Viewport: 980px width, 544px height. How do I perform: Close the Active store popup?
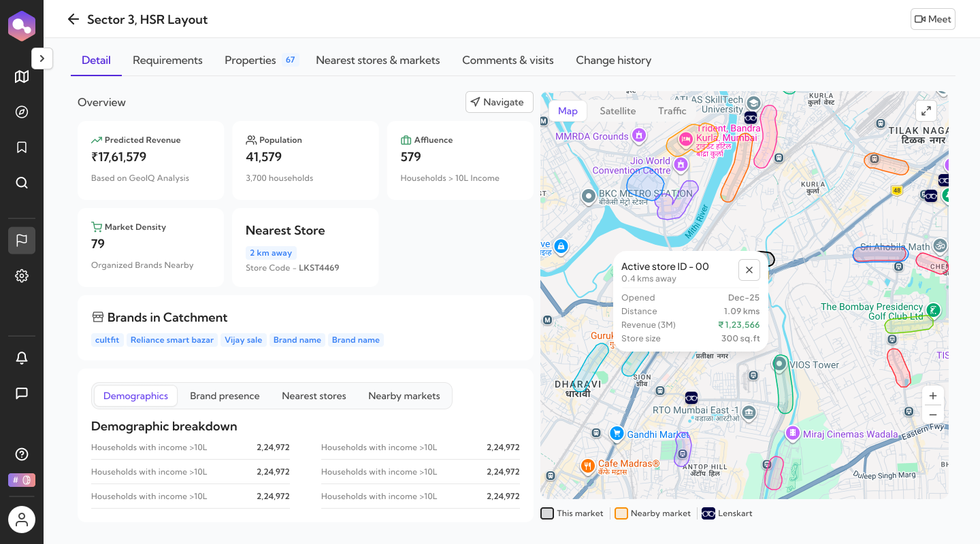[x=749, y=270]
